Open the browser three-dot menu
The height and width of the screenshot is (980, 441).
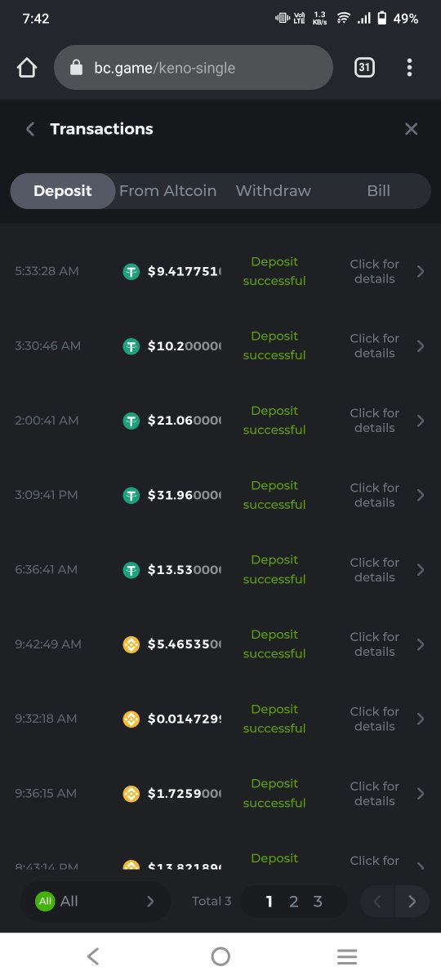point(409,68)
